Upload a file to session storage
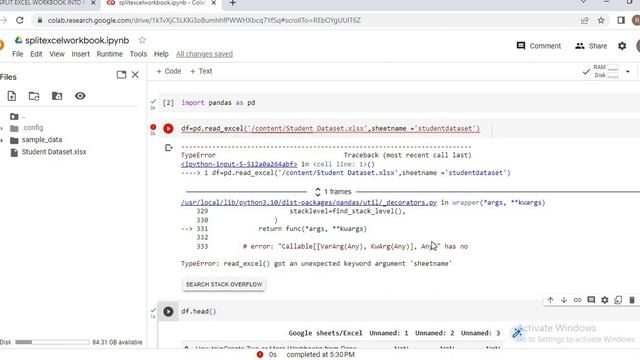Viewport: 640px width, 360px height. (x=12, y=96)
